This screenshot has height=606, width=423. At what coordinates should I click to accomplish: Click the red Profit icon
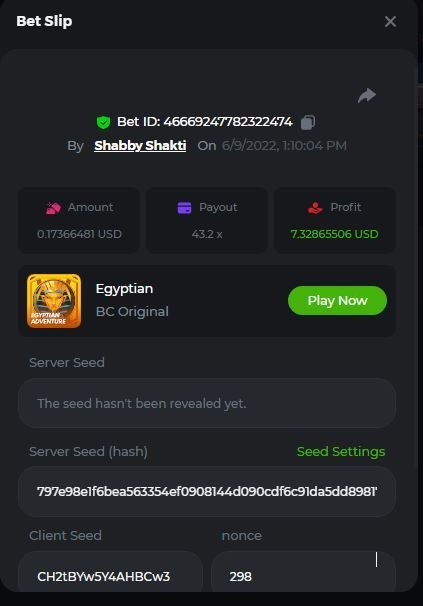(315, 208)
